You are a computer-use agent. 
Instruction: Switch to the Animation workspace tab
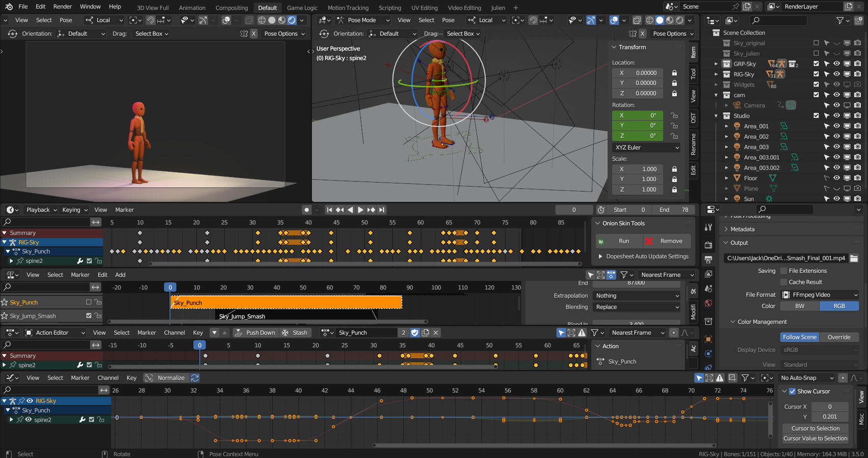pos(192,8)
